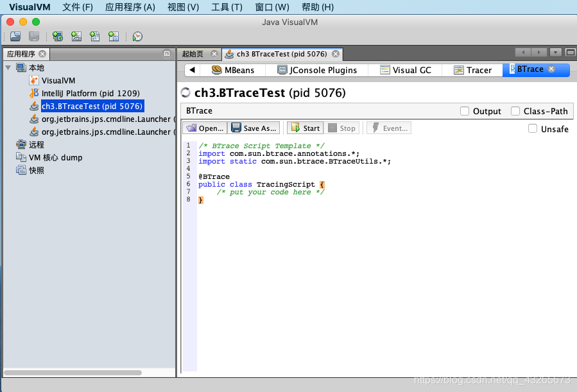Collapse the 本地 (Local) tree node
This screenshot has width=577, height=392.
point(8,67)
